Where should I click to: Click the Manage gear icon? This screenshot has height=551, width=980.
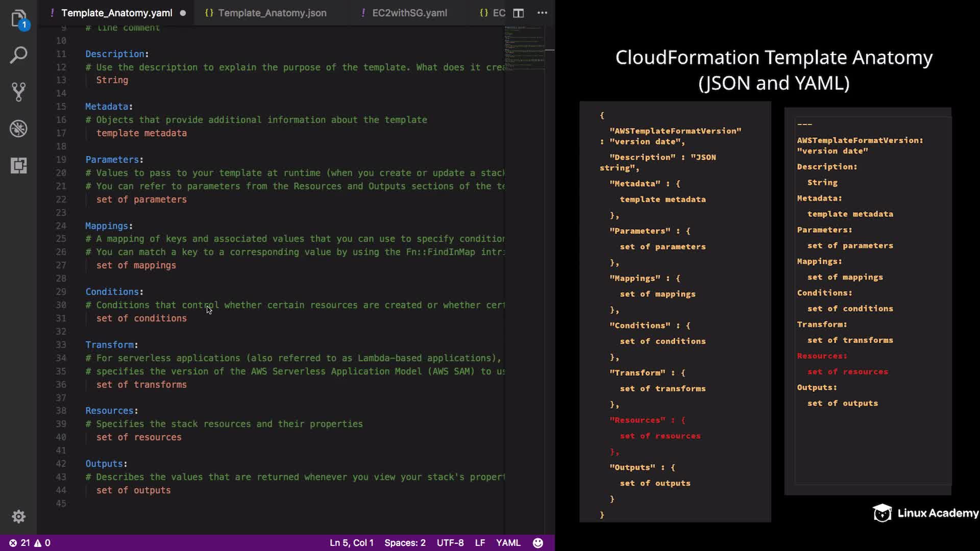(18, 516)
